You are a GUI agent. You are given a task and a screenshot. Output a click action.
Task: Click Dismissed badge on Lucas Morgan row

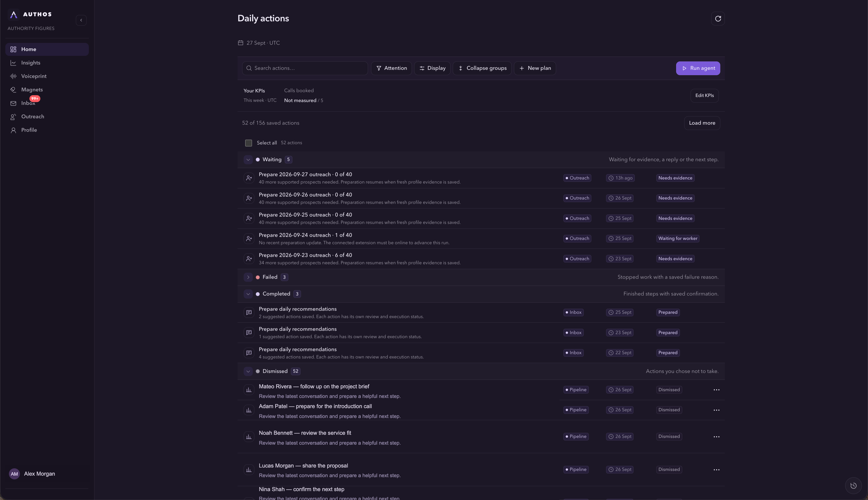(669, 470)
